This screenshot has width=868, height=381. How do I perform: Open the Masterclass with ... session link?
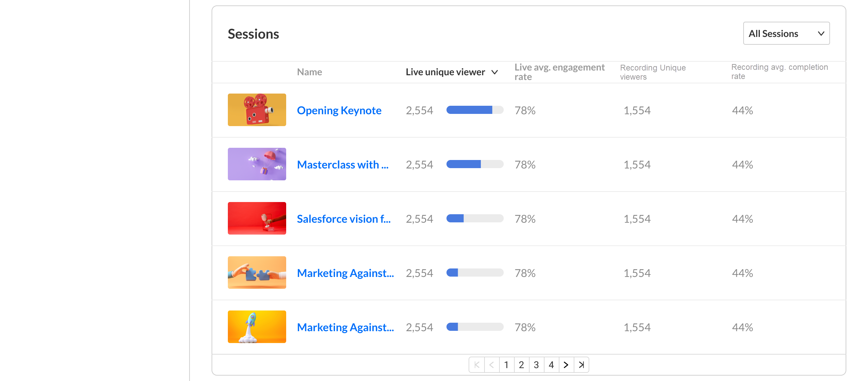pyautogui.click(x=343, y=164)
